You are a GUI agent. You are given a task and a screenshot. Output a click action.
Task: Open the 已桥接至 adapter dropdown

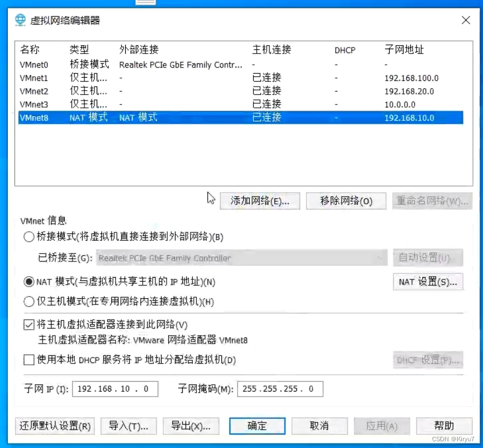coord(241,258)
